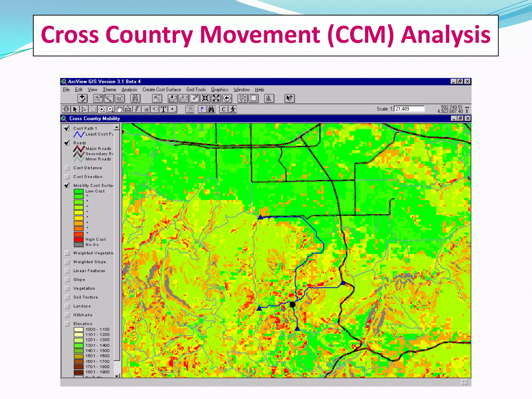Image resolution: width=532 pixels, height=399 pixels.
Task: Click the legend scrollbar down arrow
Action: click(x=117, y=376)
